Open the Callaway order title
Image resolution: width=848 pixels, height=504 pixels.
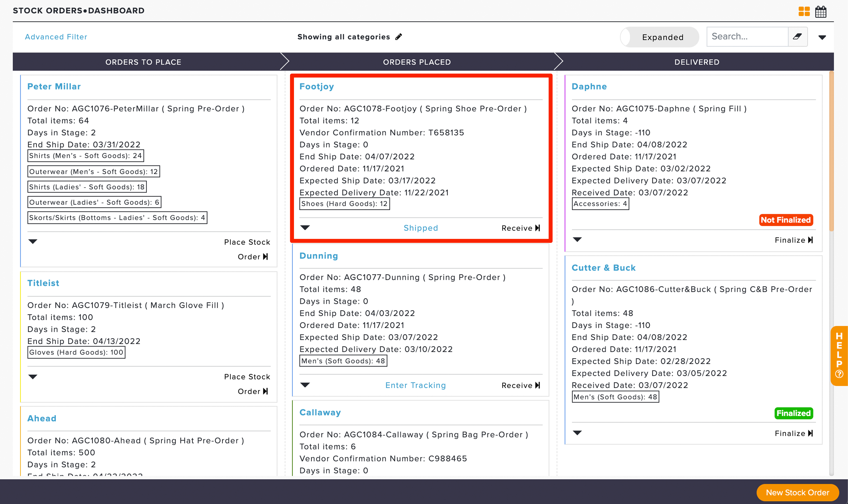pyautogui.click(x=320, y=412)
